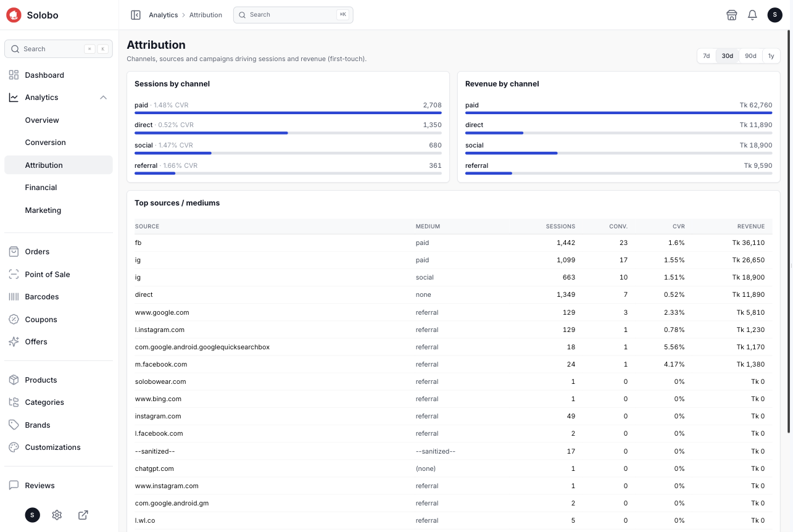The width and height of the screenshot is (793, 532).
Task: Click the Analytics breadcrumb link
Action: coord(163,15)
